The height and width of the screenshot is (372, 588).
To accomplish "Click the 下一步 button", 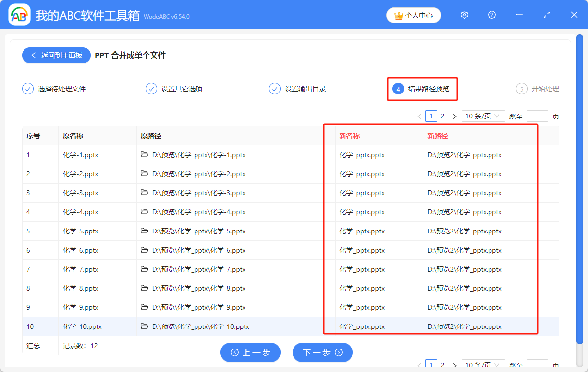I will 322,352.
